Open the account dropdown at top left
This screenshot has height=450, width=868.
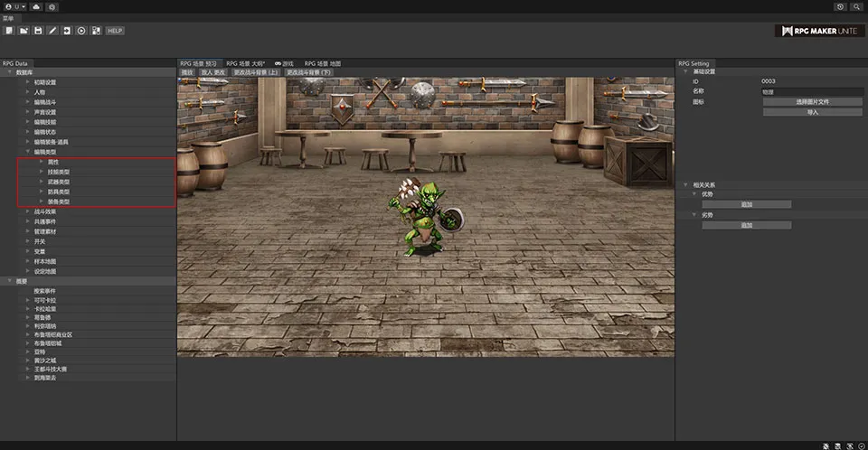[x=14, y=6]
